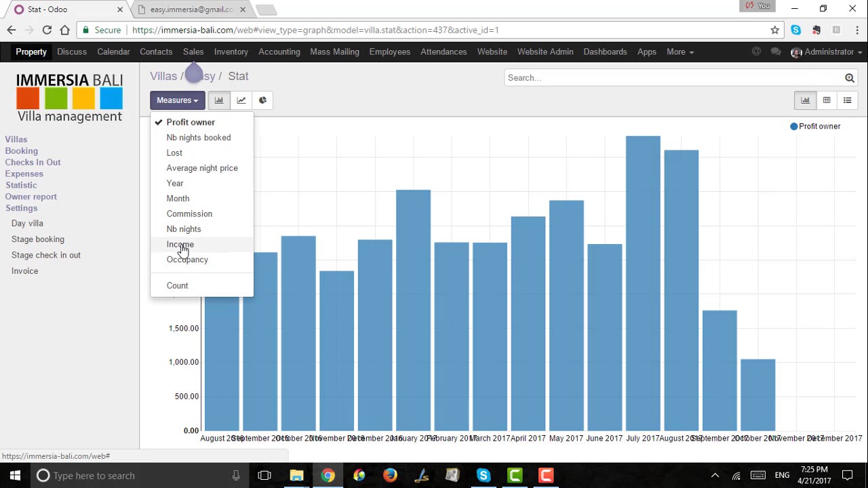This screenshot has height=488, width=868.
Task: Click the search magnifier icon
Action: click(849, 78)
